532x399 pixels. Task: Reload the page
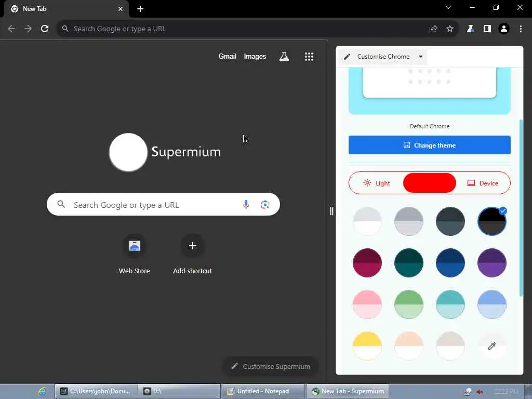click(x=45, y=29)
